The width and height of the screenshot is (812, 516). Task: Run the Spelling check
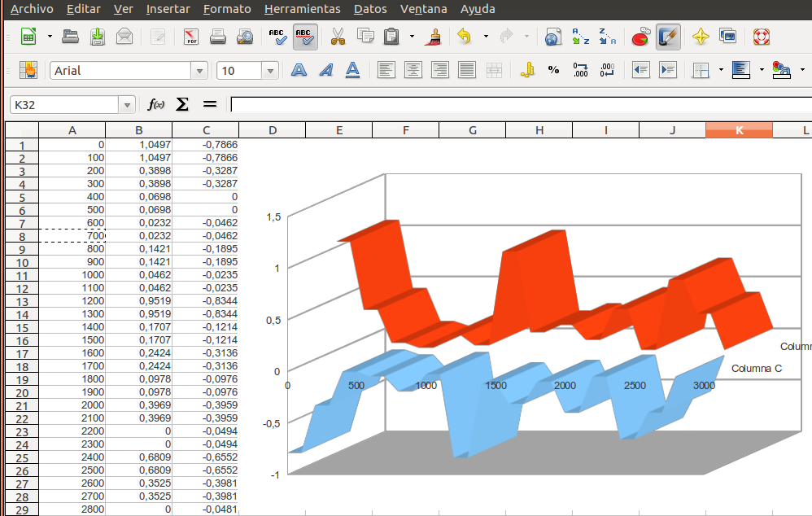278,37
